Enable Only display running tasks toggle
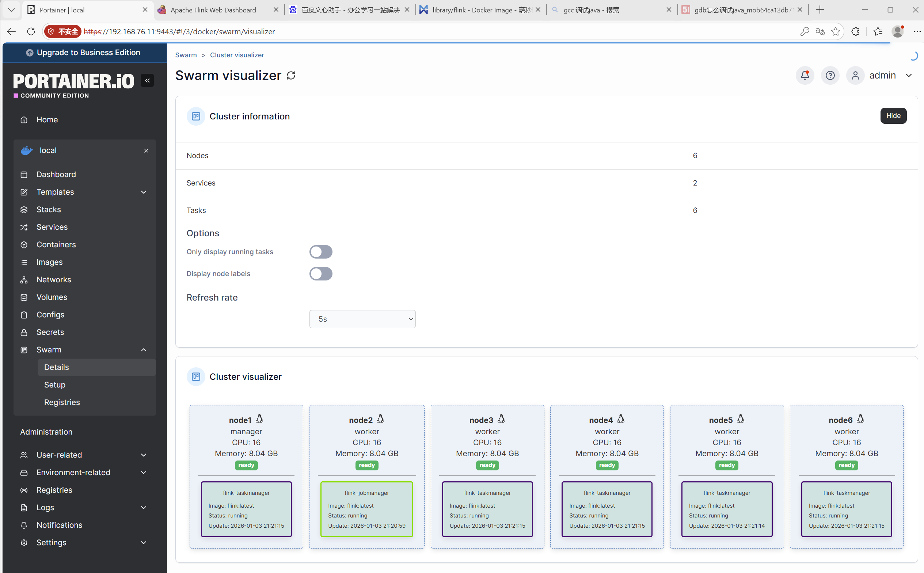The height and width of the screenshot is (573, 924). pos(321,252)
